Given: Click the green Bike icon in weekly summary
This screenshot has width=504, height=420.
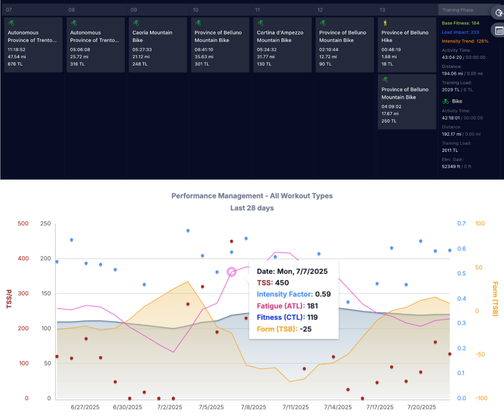Looking at the screenshot, I should (x=446, y=101).
